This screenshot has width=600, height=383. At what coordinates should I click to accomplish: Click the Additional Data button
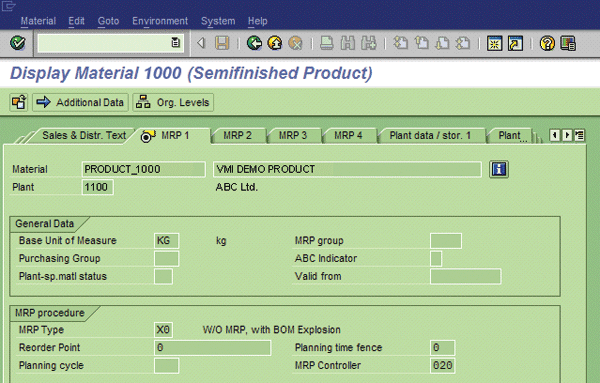[80, 103]
